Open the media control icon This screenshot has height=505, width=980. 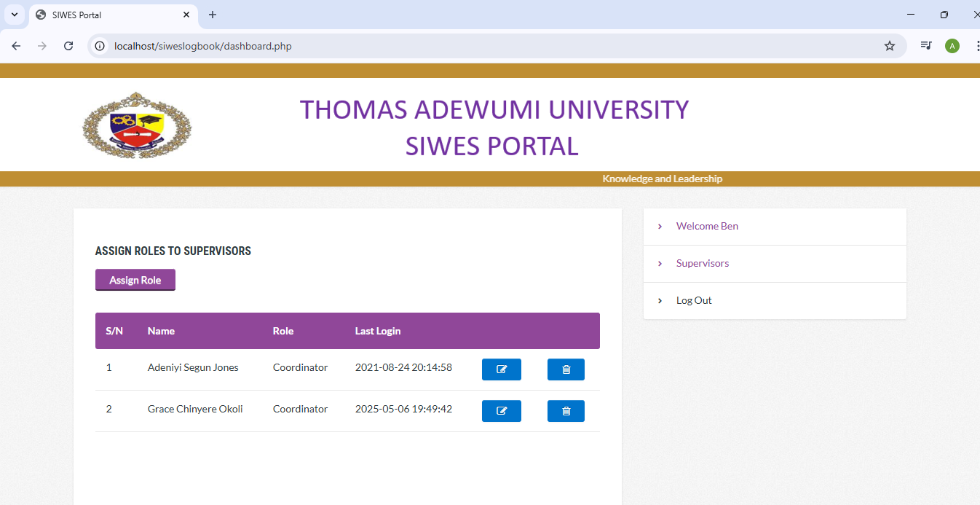point(925,46)
